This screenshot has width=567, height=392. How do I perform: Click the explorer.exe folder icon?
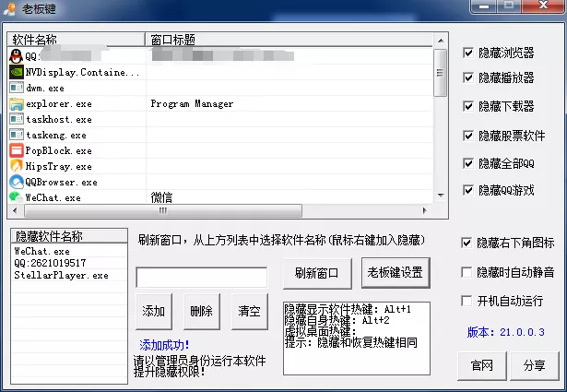click(17, 104)
